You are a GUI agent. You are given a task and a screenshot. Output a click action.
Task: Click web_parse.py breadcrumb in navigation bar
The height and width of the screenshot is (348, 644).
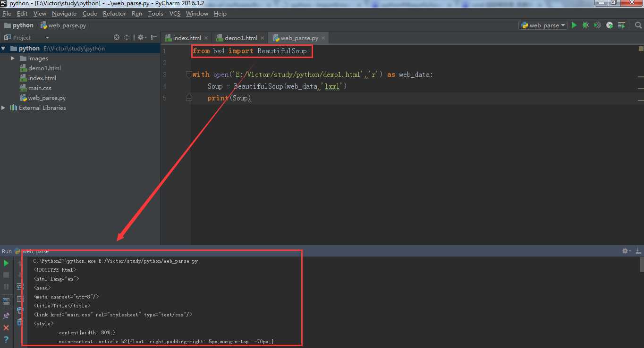(63, 25)
